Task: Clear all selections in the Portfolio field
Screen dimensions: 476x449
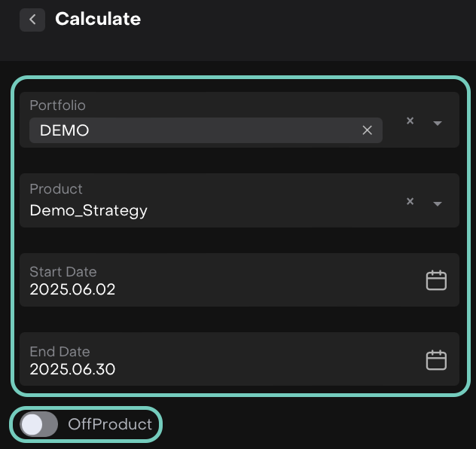Action: (x=410, y=121)
